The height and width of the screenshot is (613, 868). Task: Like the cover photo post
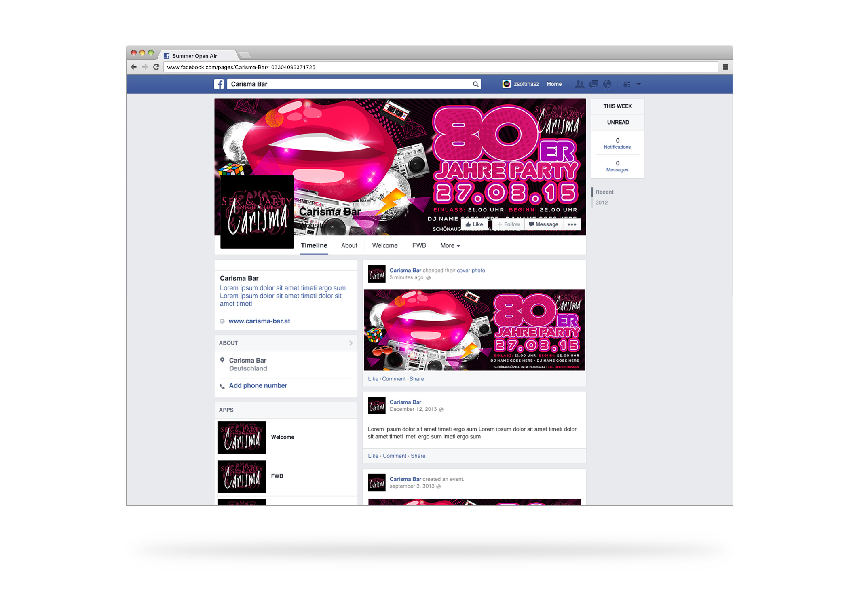click(373, 379)
